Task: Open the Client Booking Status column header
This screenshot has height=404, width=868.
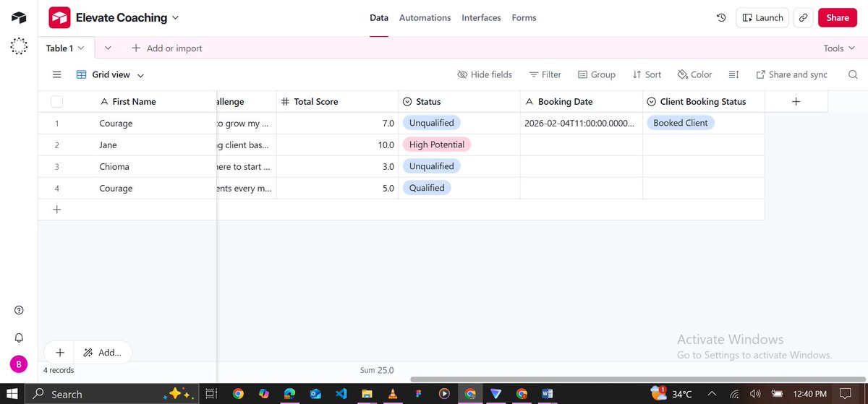Action: coord(704,102)
